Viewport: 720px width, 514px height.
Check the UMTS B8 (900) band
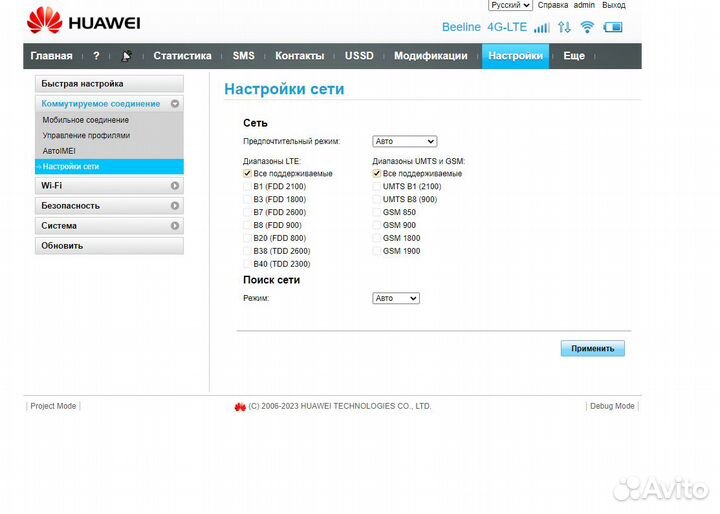click(377, 199)
